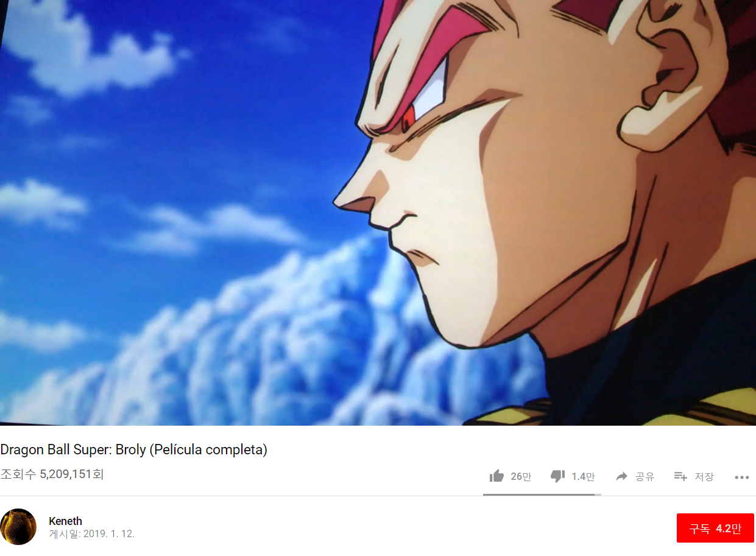Open the three-dot more actions menu
Image resolution: width=756 pixels, height=556 pixels.
tap(741, 477)
